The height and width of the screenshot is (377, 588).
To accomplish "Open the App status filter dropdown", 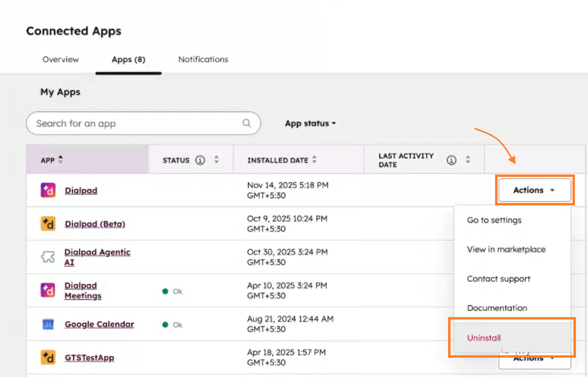I will point(310,123).
